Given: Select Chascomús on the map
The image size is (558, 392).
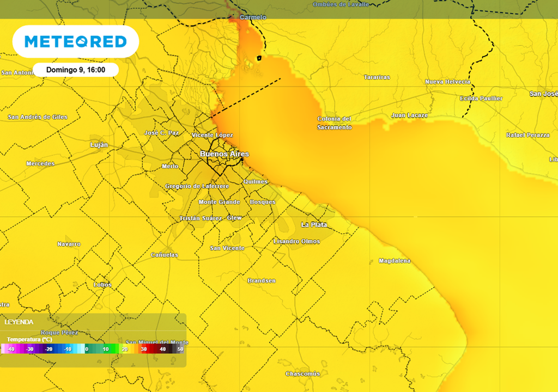Looking at the screenshot, I should coord(302,374).
